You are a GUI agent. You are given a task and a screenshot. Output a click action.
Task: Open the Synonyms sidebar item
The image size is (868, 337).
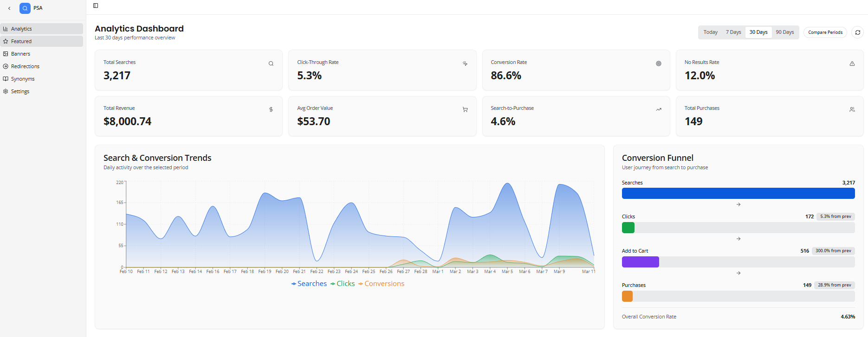point(42,79)
